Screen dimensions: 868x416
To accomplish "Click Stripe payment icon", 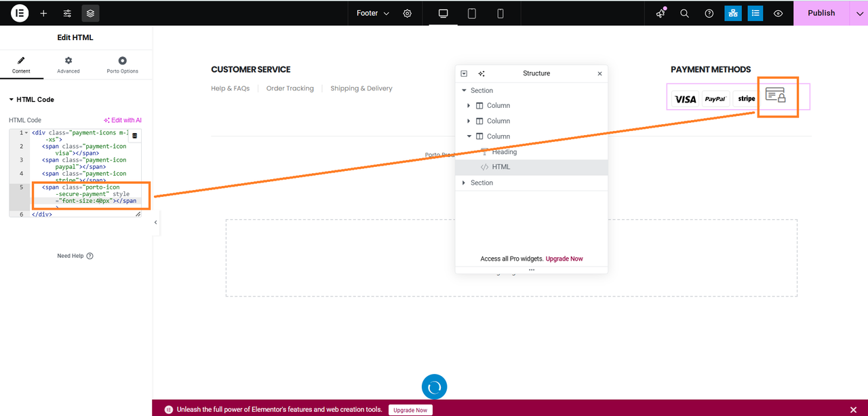I will point(746,99).
